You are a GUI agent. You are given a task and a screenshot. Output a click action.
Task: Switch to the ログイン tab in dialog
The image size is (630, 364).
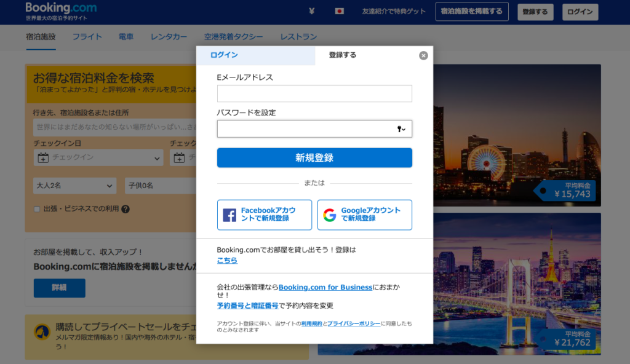(255, 55)
